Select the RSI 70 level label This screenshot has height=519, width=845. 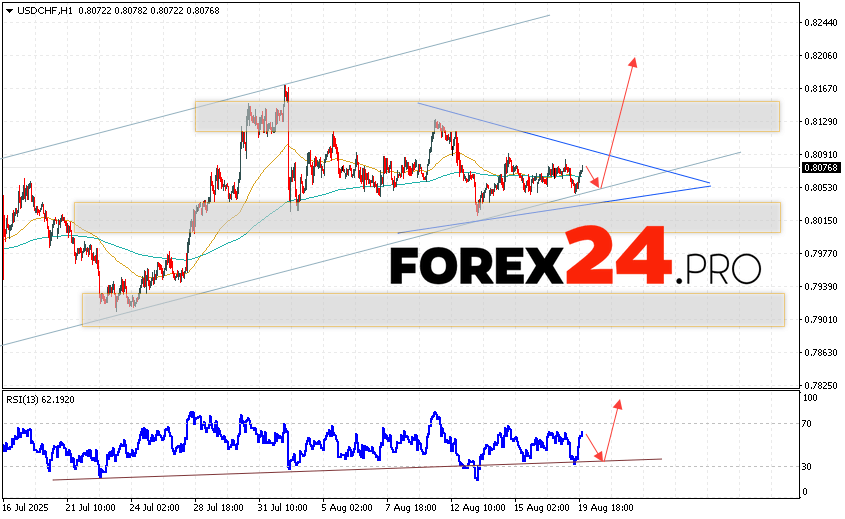(x=807, y=424)
